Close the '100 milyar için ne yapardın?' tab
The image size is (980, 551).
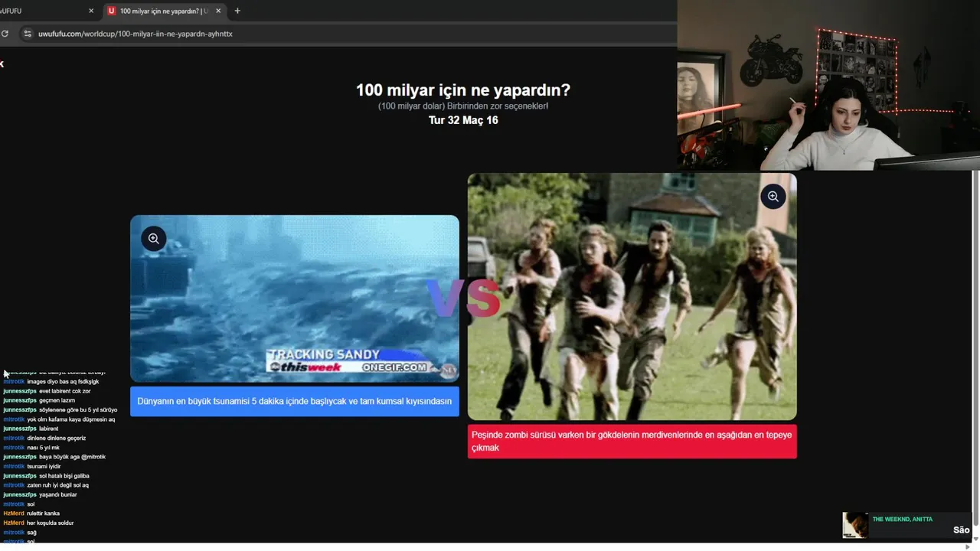pyautogui.click(x=218, y=11)
